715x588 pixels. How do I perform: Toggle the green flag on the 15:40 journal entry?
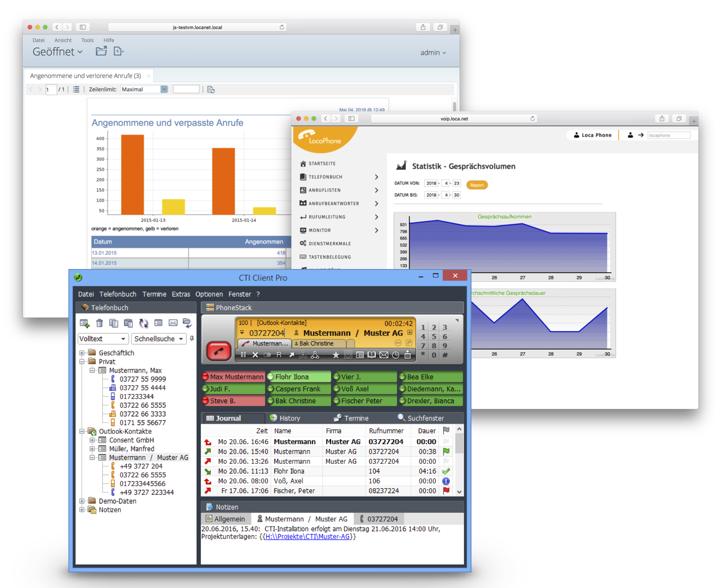(x=446, y=451)
